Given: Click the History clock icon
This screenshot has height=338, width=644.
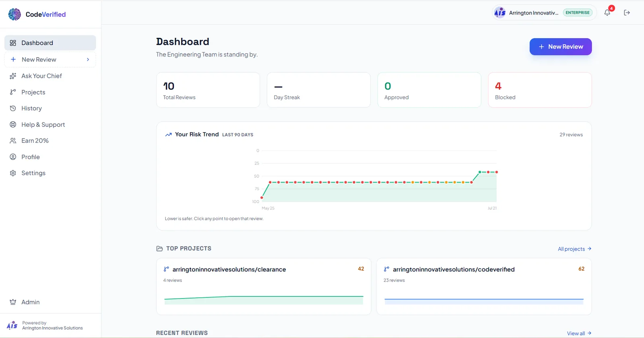Looking at the screenshot, I should point(13,108).
